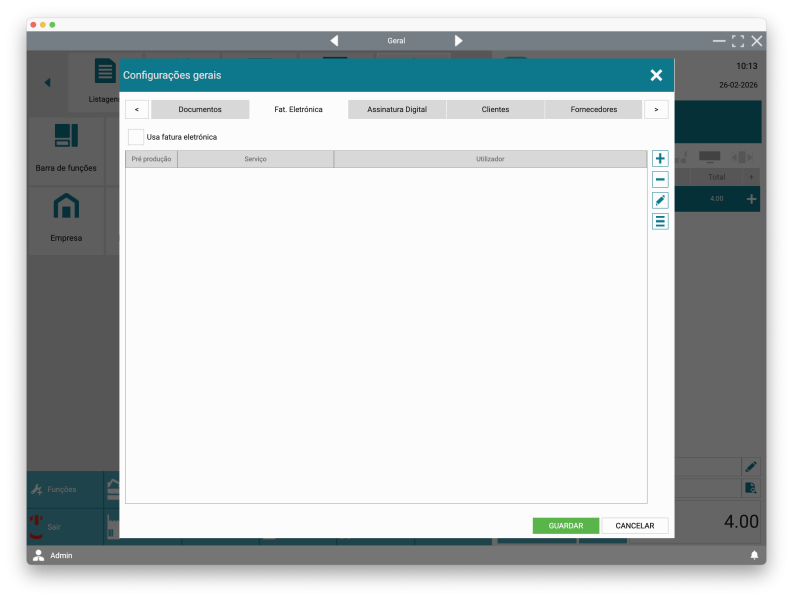Select the Clientes tab

pos(495,109)
